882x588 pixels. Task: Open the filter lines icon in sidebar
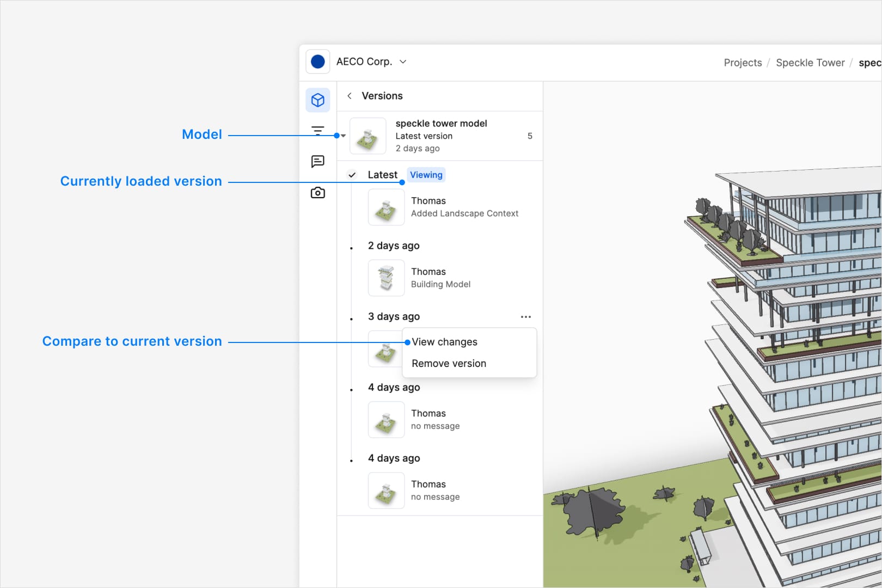point(318,131)
